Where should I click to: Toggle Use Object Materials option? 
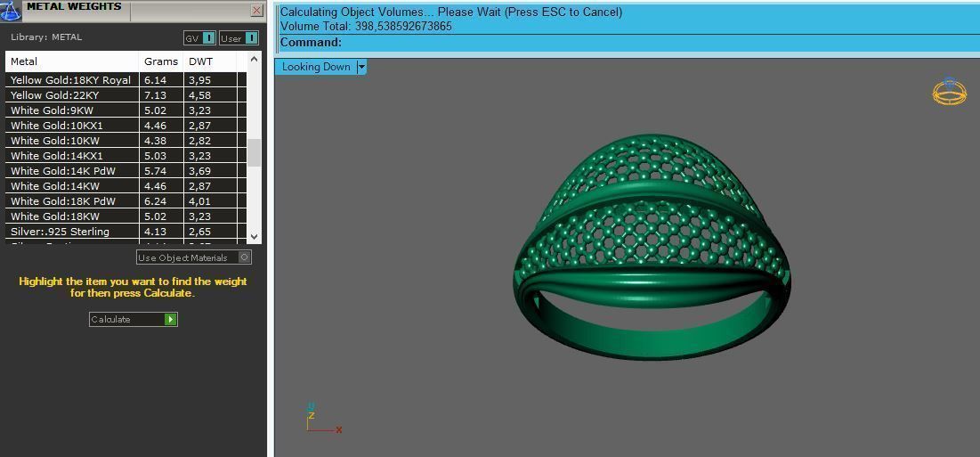coord(194,257)
